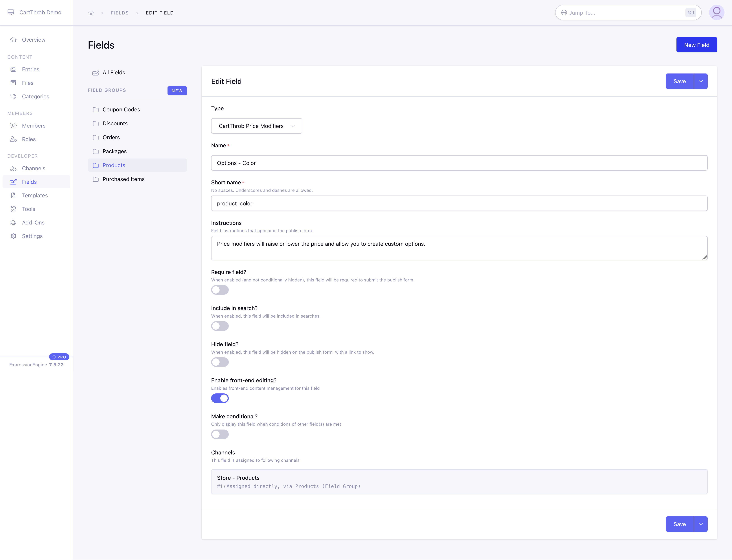
Task: Open the Type dropdown CartThrob Price Modifiers
Action: point(256,126)
